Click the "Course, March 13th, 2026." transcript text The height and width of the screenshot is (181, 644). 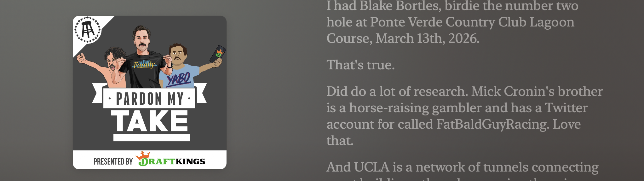403,38
